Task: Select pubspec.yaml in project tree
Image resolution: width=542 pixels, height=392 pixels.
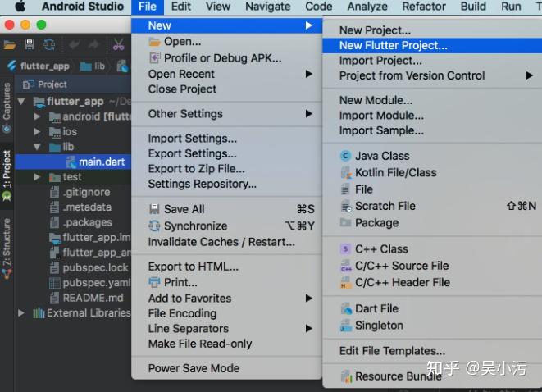Action: (96, 282)
